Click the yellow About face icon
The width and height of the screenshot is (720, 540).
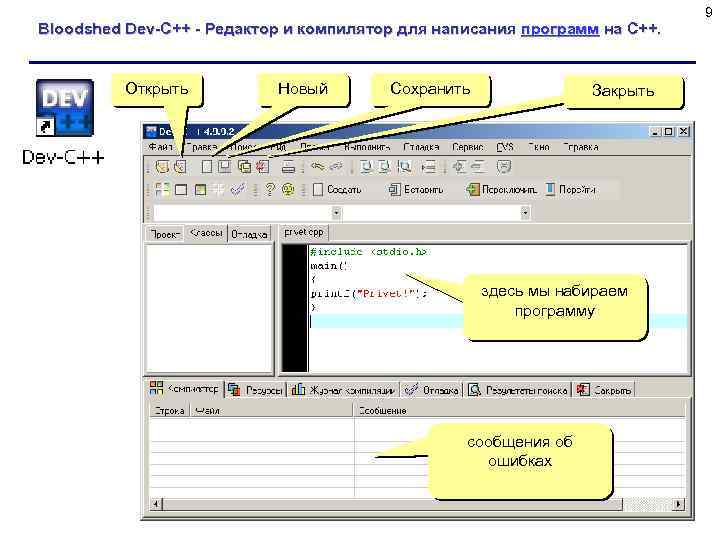[288, 189]
